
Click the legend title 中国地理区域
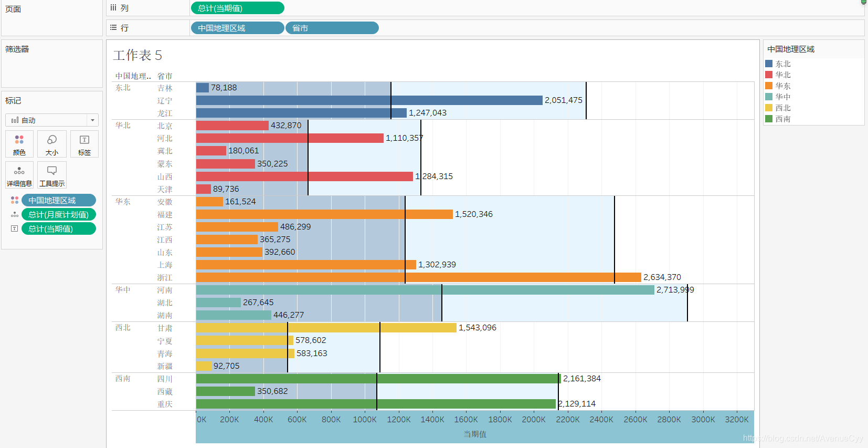point(791,49)
